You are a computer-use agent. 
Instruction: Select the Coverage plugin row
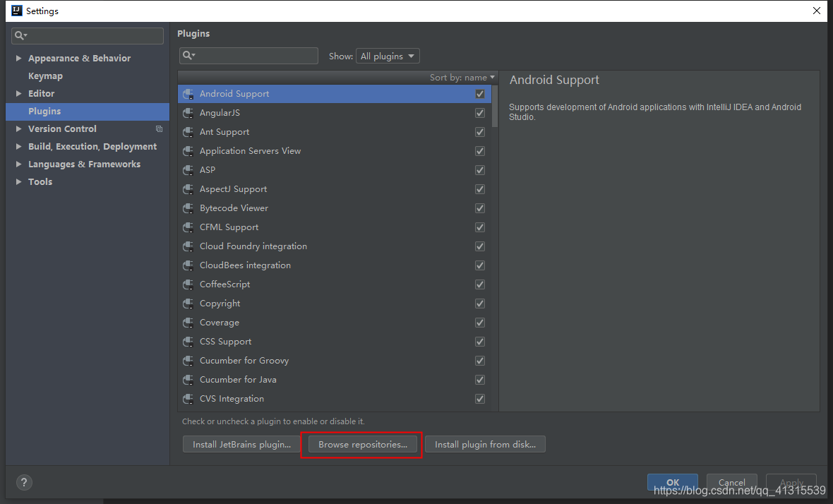pyautogui.click(x=335, y=323)
